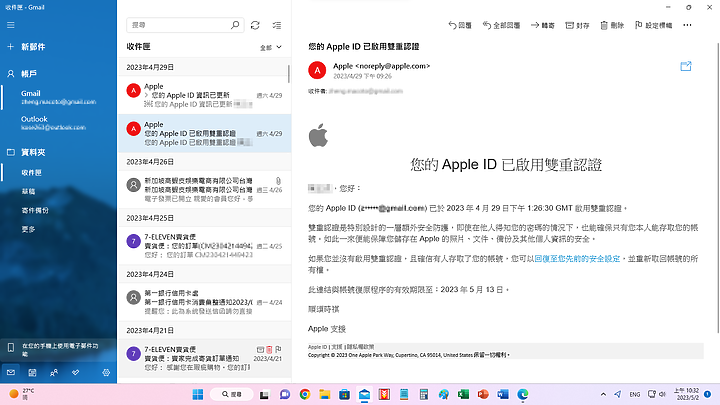Screen dimensions: 720x405
Task: Expand the Apple conversation thread chevron
Action: click(146, 95)
